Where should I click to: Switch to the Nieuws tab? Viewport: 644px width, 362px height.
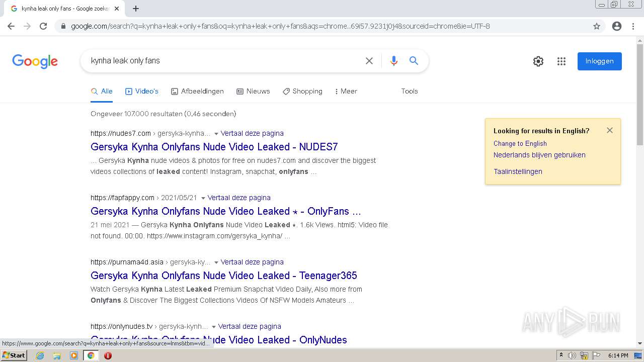[253, 92]
